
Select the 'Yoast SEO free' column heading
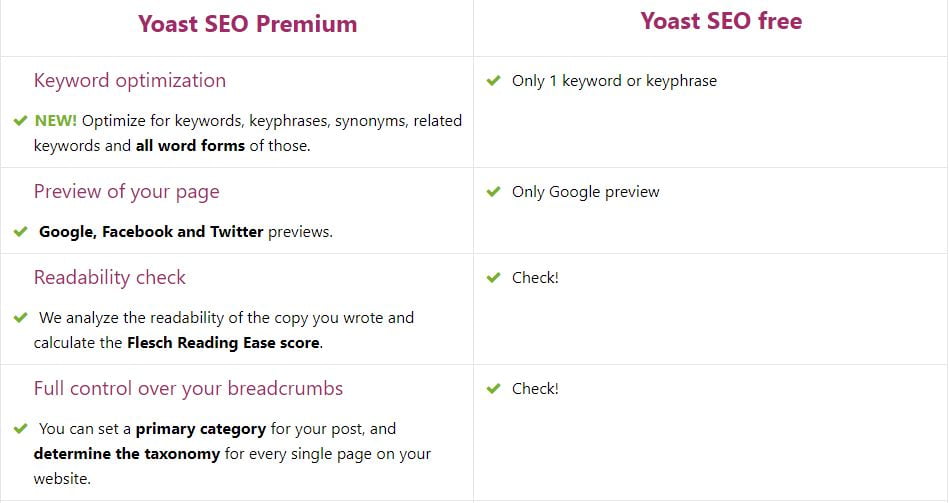pyautogui.click(x=721, y=21)
